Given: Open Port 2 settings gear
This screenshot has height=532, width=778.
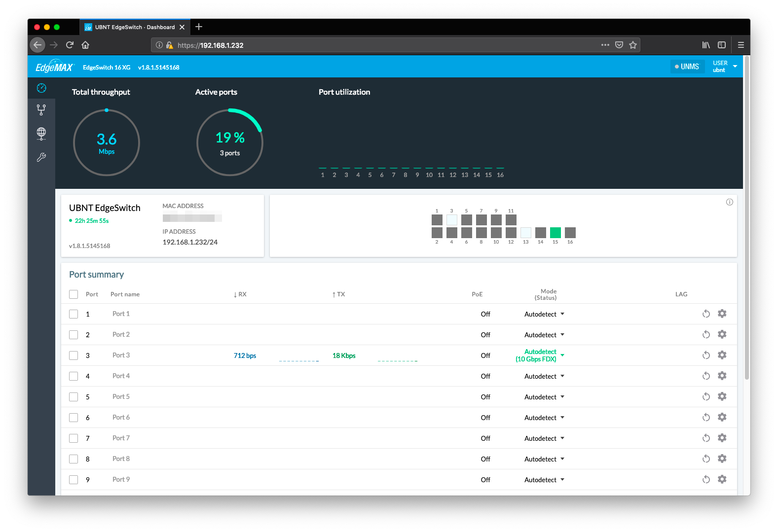Looking at the screenshot, I should click(x=722, y=334).
